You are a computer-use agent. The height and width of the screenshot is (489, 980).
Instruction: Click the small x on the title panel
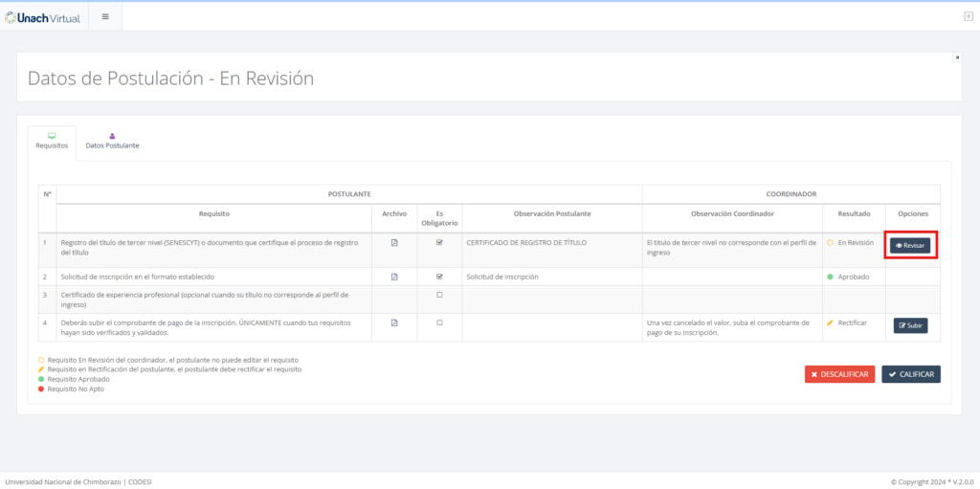click(956, 57)
